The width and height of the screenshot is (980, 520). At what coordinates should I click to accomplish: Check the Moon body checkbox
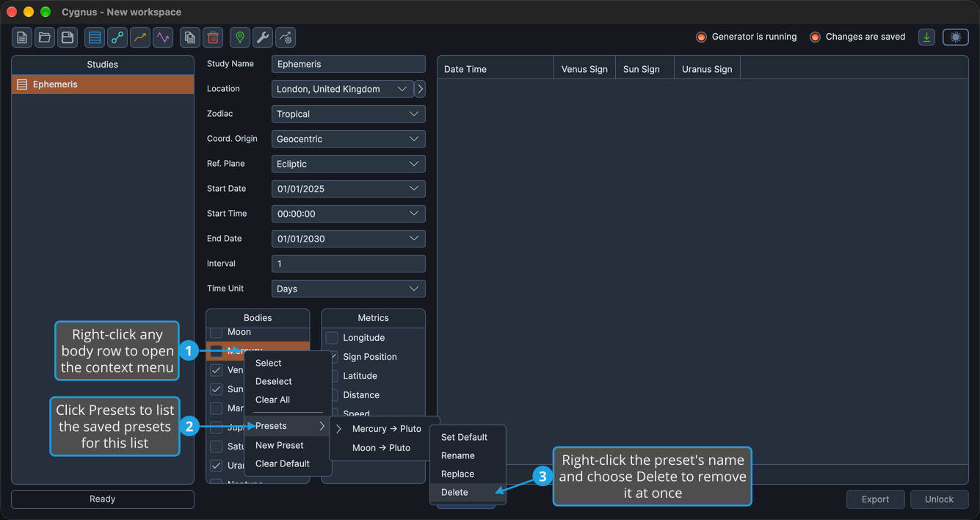coord(217,332)
